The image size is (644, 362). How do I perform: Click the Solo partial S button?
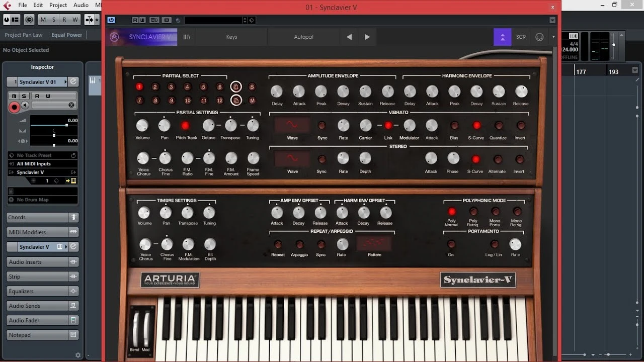coord(252,87)
